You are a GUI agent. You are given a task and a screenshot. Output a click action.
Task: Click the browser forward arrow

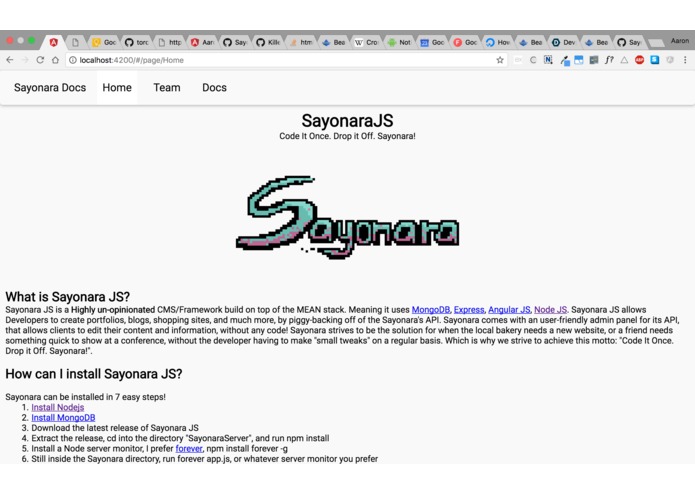point(25,60)
